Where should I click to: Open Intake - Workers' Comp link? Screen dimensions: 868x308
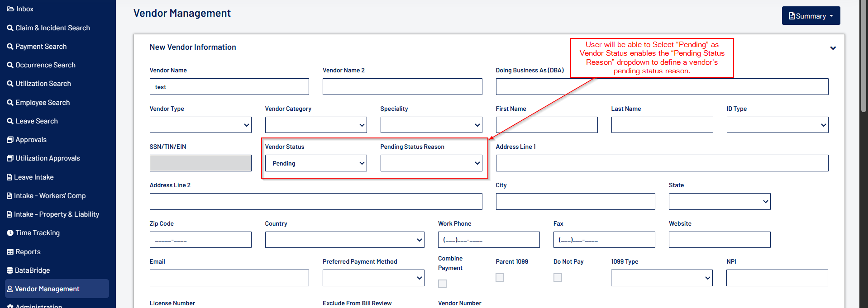(x=49, y=196)
